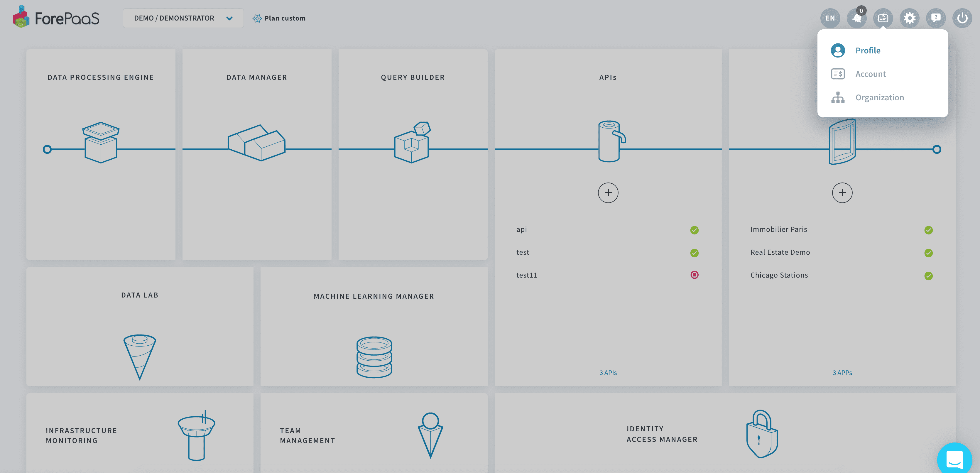Screen dimensions: 980x473
Task: Click the MACHINE LEARNING MANAGER title
Action: tap(374, 296)
